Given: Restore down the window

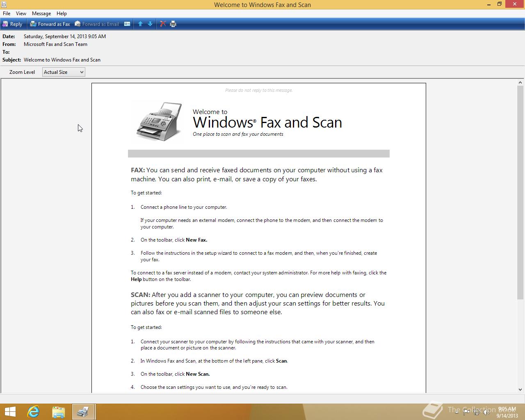Looking at the screenshot, I should pos(500,5).
